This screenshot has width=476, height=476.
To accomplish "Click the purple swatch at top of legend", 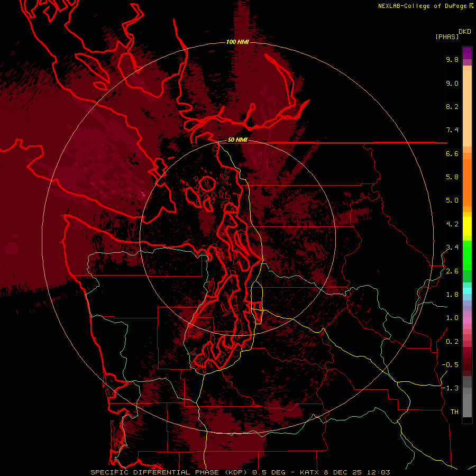I will [x=467, y=53].
